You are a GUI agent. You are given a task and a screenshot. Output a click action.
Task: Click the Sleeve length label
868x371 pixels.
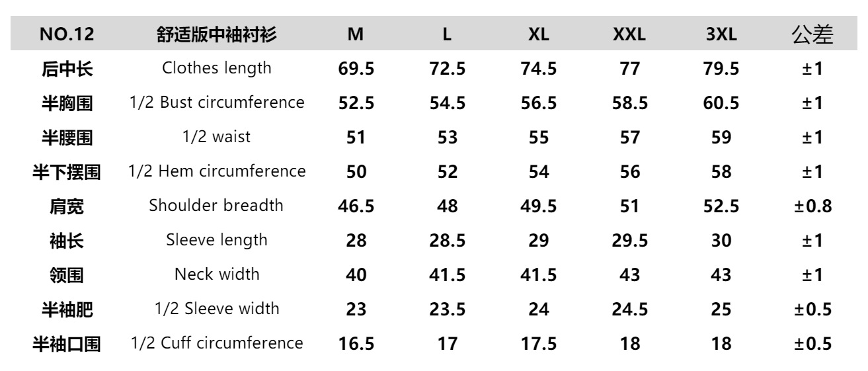click(x=217, y=240)
